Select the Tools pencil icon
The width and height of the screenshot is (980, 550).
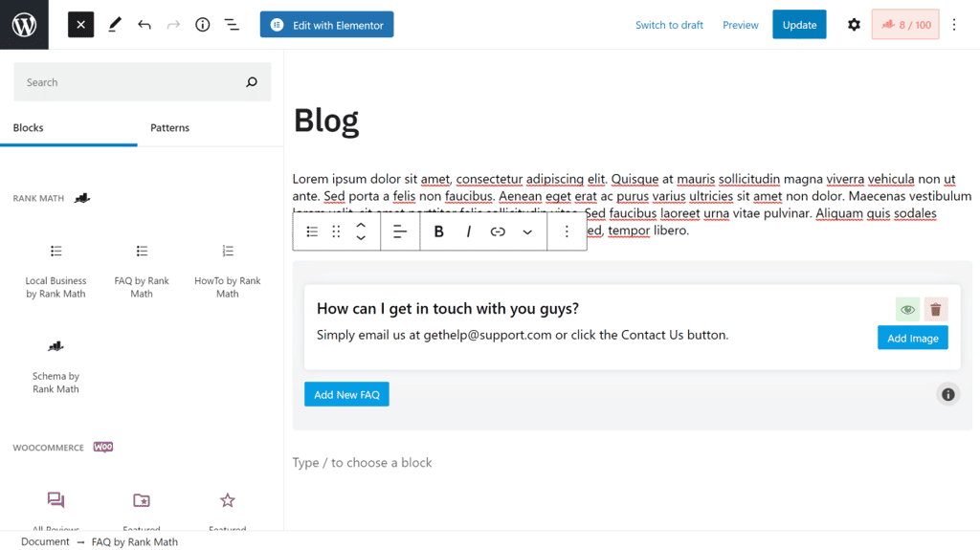115,24
